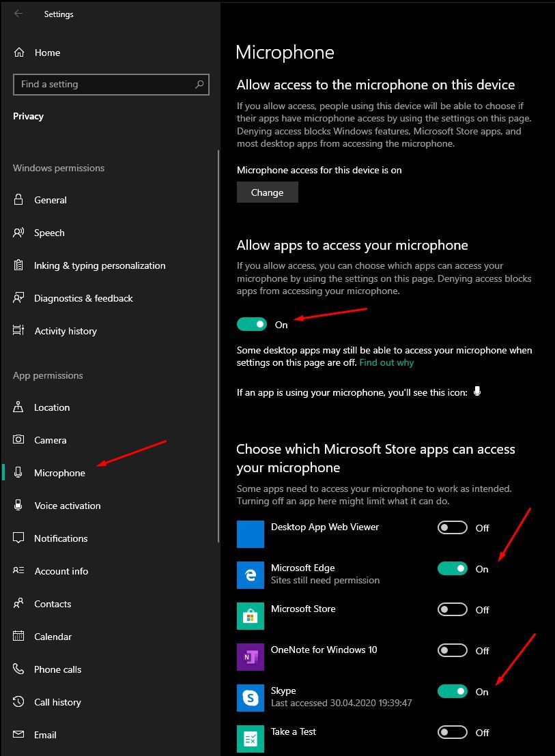Click 'Last accessed 30.04.2020 19:39:47' text

(341, 703)
